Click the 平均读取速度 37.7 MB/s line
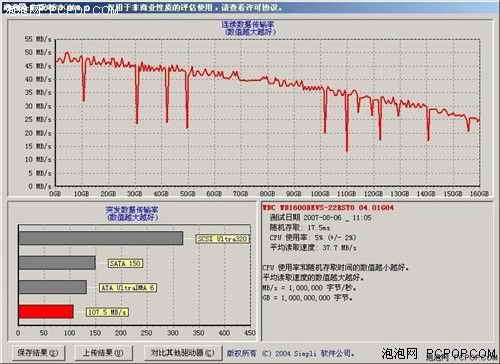This screenshot has width=500, height=364. [313, 248]
